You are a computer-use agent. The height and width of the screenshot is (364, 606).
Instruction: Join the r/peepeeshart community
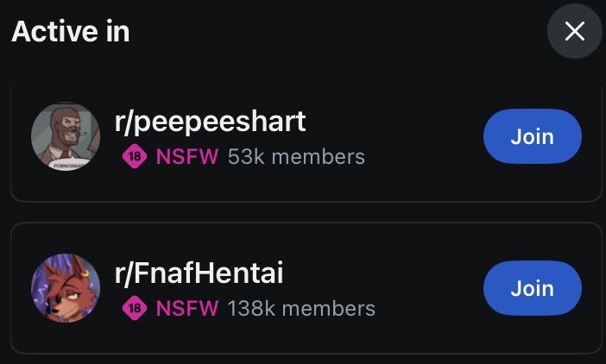532,136
